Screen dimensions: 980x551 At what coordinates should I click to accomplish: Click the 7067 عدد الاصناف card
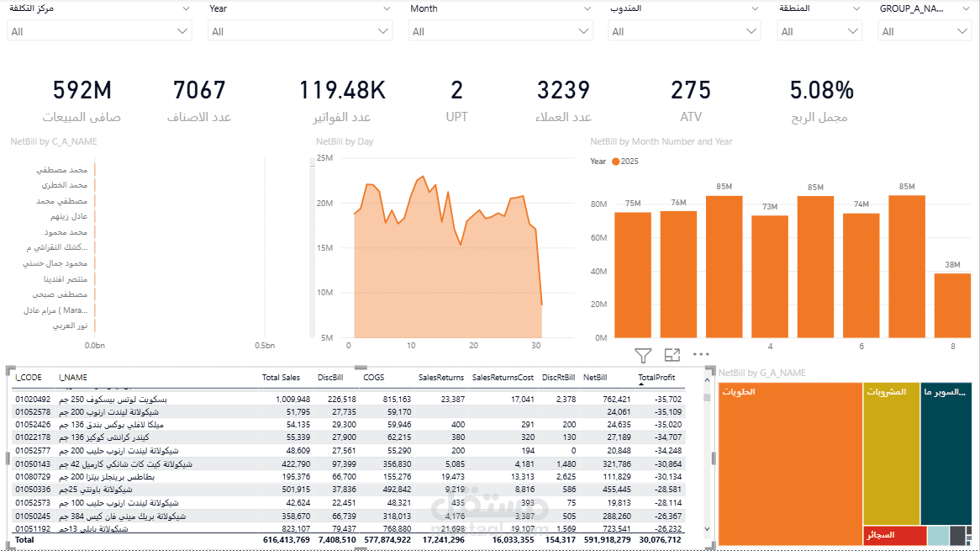click(x=199, y=100)
